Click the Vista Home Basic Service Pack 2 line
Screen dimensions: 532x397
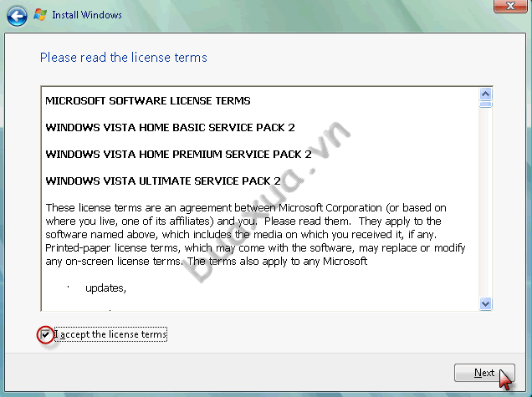(x=171, y=128)
